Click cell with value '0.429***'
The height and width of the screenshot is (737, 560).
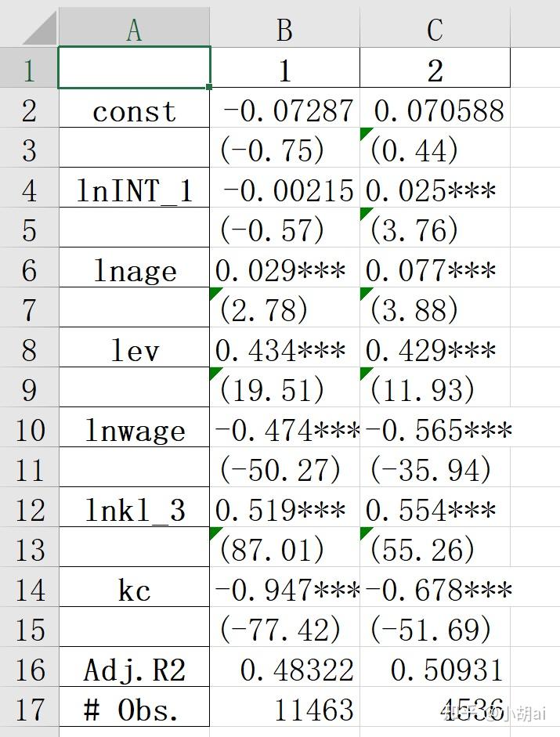tap(435, 347)
